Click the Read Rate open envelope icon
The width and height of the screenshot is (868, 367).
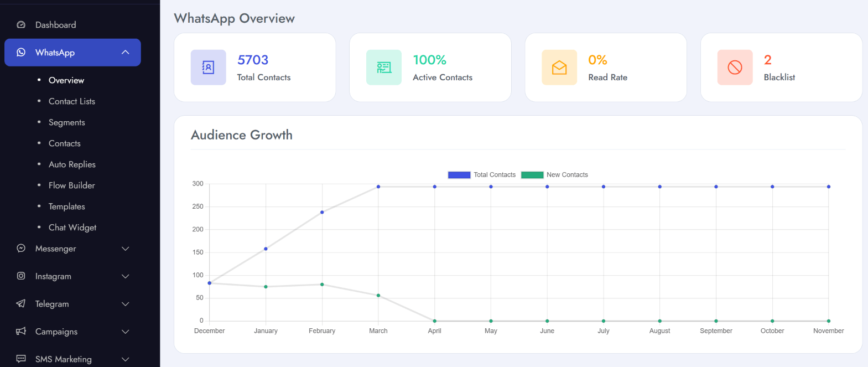pos(559,68)
